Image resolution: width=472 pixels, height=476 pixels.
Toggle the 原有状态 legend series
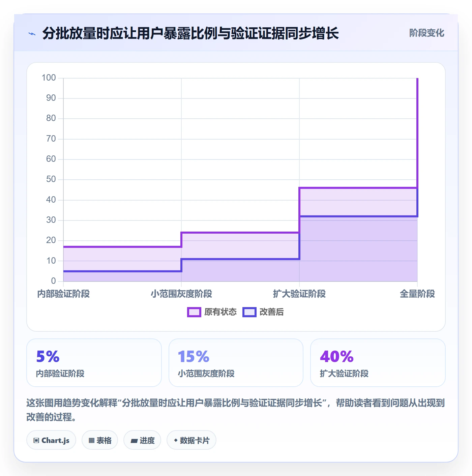tap(212, 312)
